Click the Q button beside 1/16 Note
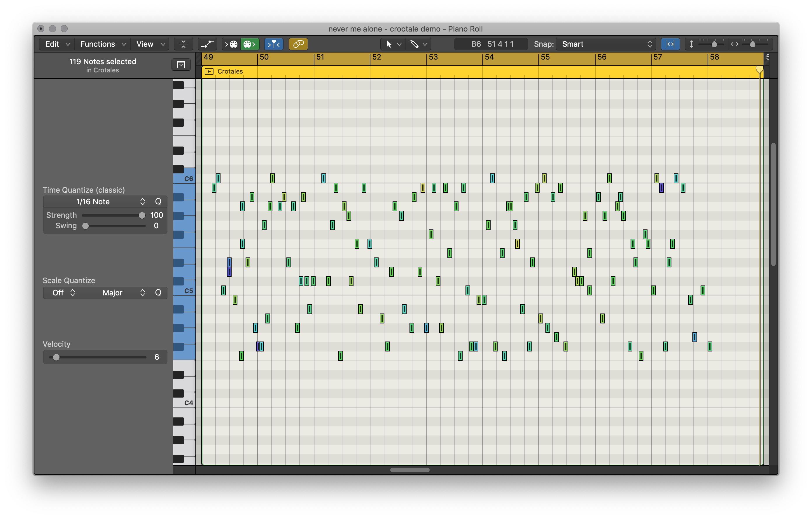 [158, 202]
